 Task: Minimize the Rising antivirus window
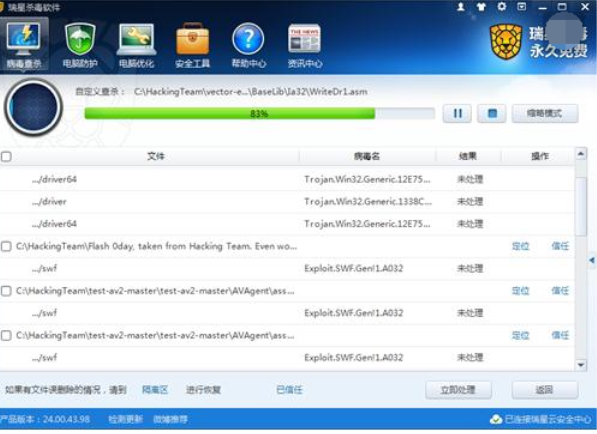[x=542, y=7]
